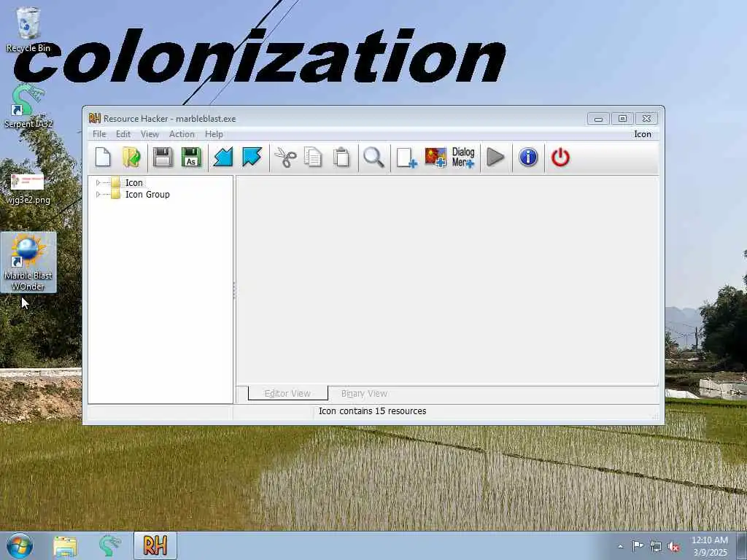The width and height of the screenshot is (747, 560).
Task: Switch to the Editor View tab
Action: (x=287, y=393)
